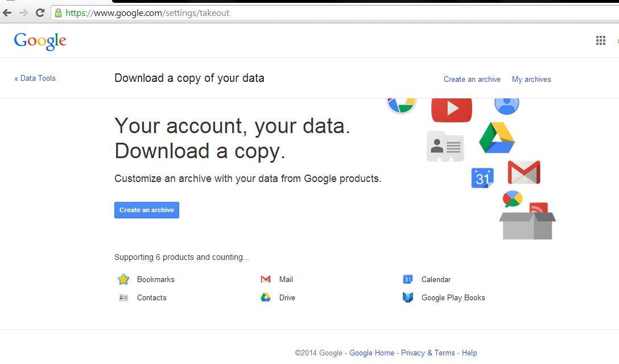Click the small Mail icon in list
The image size is (619, 364).
pos(266,279)
